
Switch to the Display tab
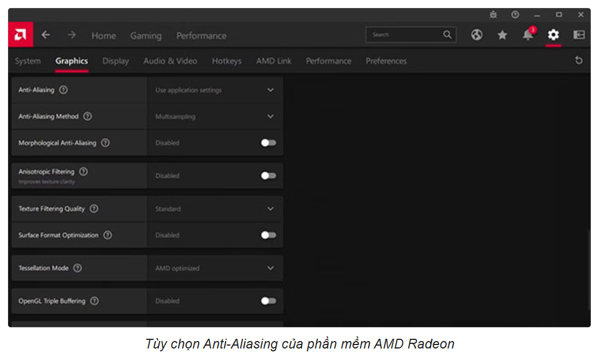[x=115, y=61]
